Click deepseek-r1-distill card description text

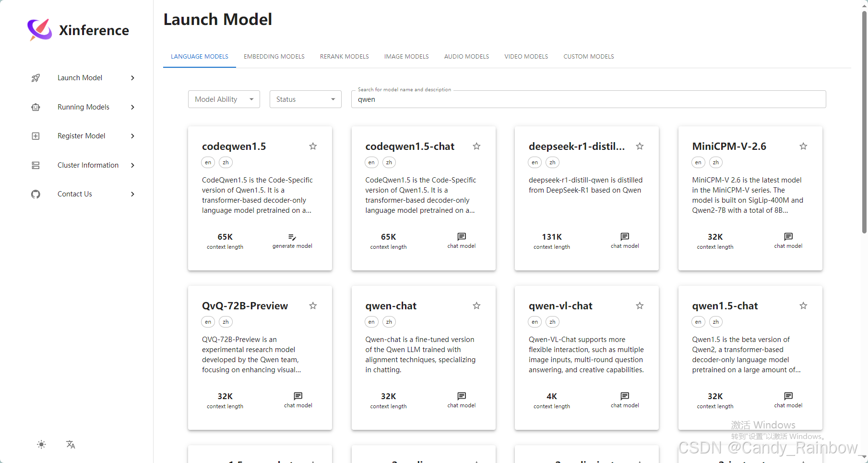click(x=585, y=185)
